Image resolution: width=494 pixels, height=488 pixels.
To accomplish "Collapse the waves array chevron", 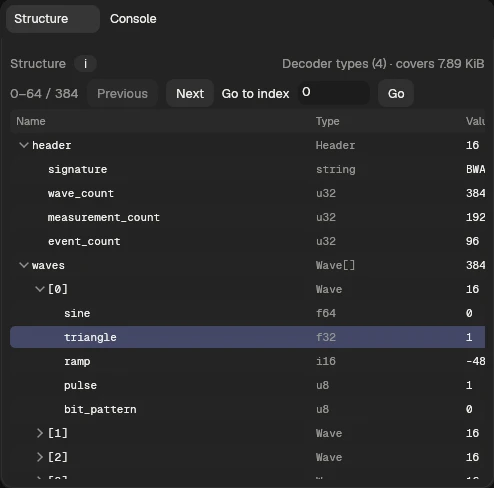I will click(x=24, y=265).
